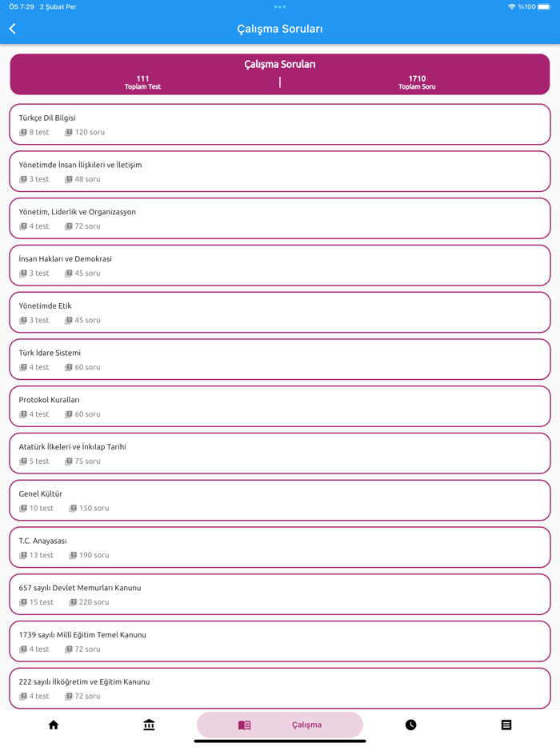Open the institution building tab icon
Viewport: 560px width, 747px height.
149,725
